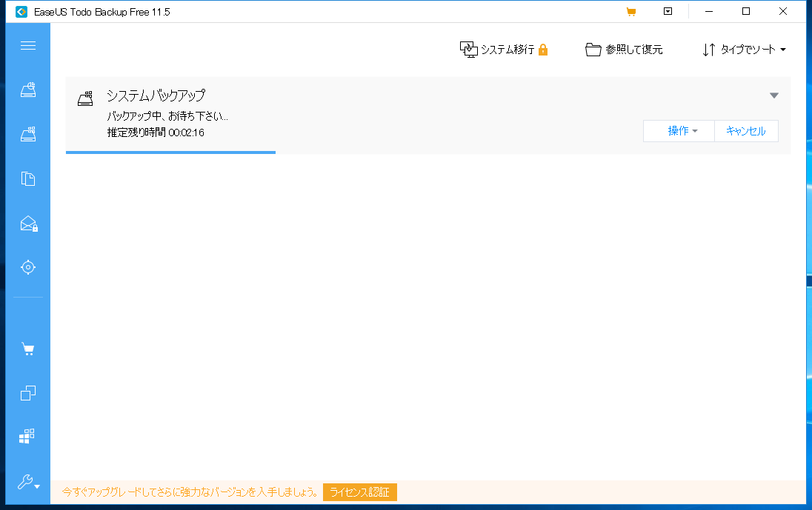Open the 操作 dropdown button
This screenshot has width=812, height=510.
click(x=679, y=131)
